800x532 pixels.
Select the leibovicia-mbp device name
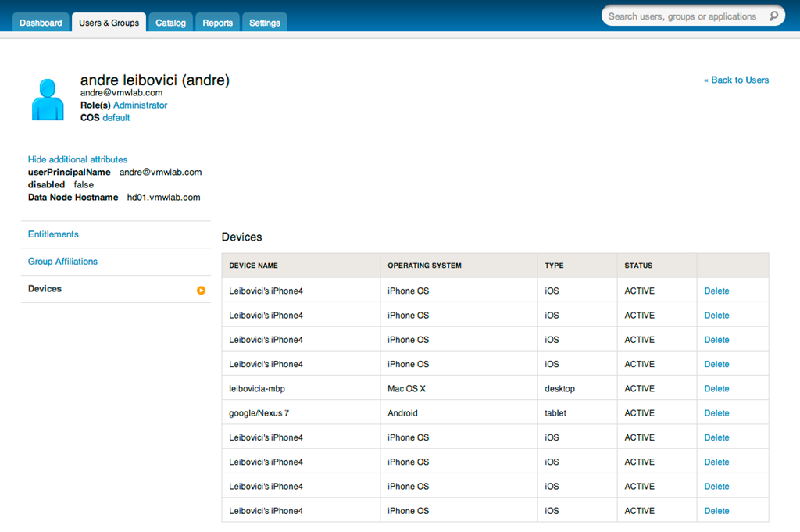[257, 389]
